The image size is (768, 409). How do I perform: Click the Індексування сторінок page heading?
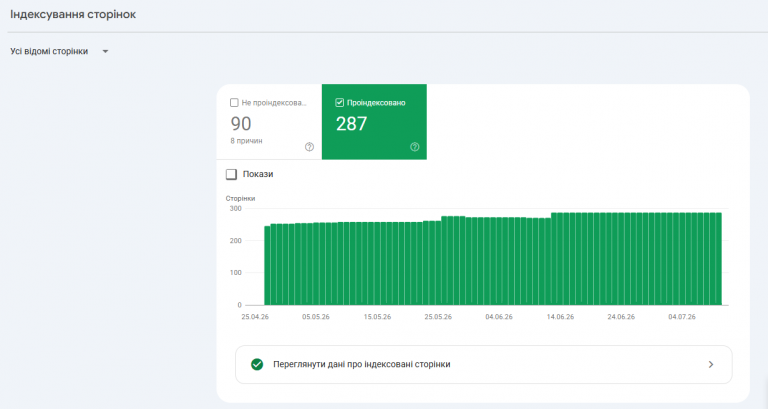tap(73, 14)
